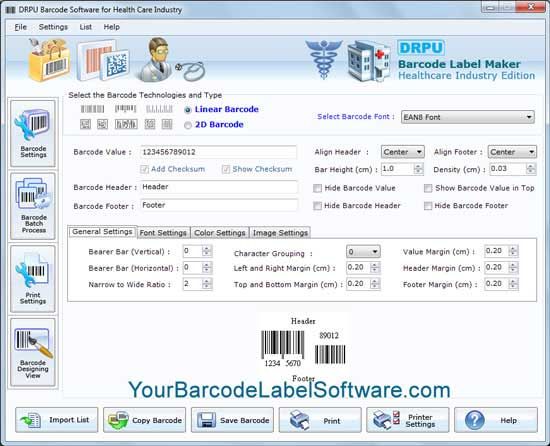The height and width of the screenshot is (446, 550).
Task: Click the floppy disk Save Barcode icon
Action: pos(206,420)
